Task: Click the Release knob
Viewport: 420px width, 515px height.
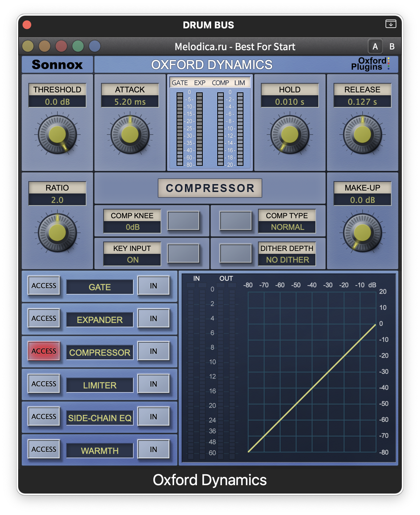Action: pos(363,135)
